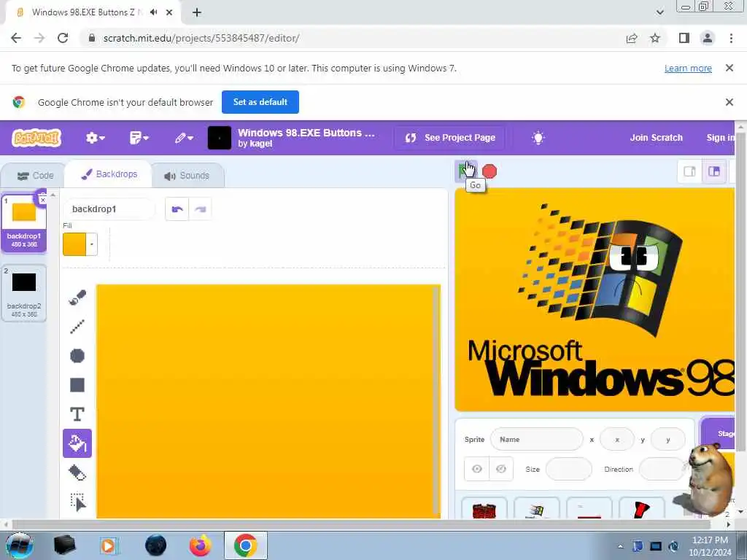Click the red stop sign button
747x560 pixels.
coord(489,171)
